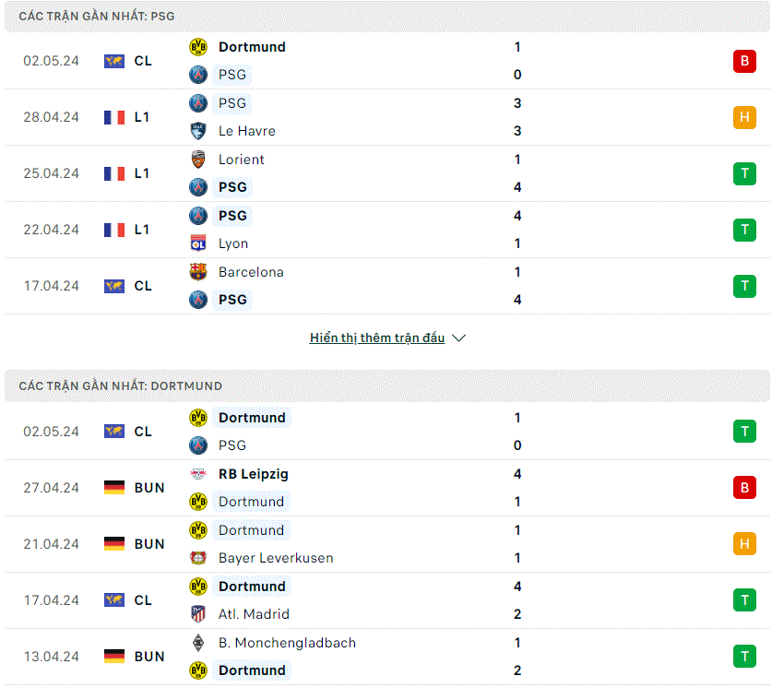Open the Hiển thị thêm trận đấu link
The width and height of the screenshot is (784, 688).
click(x=377, y=338)
